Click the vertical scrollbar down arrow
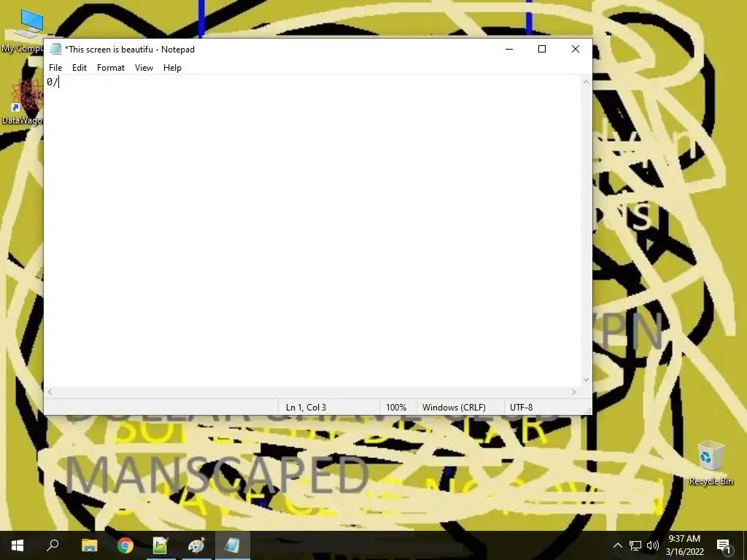Screen dimensions: 747x560 586,380
